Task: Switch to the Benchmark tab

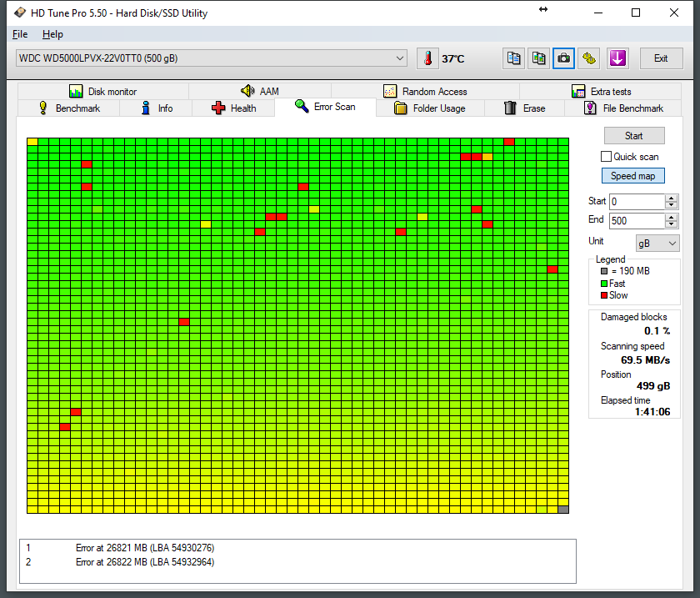Action: point(69,108)
